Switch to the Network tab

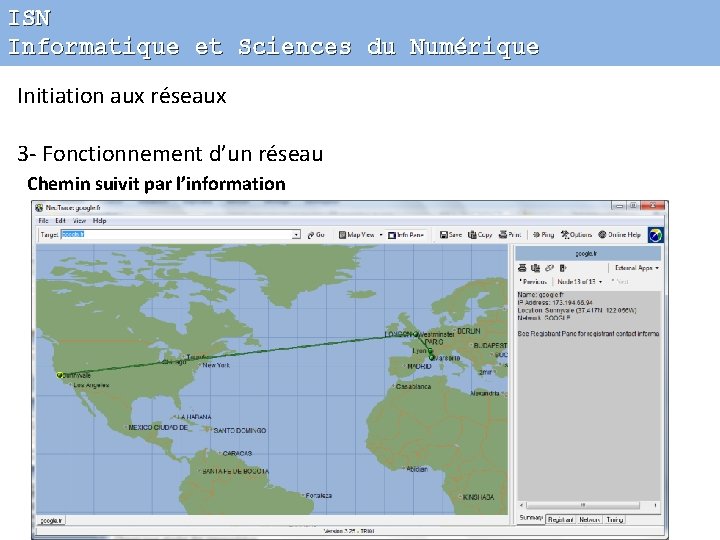(x=589, y=519)
